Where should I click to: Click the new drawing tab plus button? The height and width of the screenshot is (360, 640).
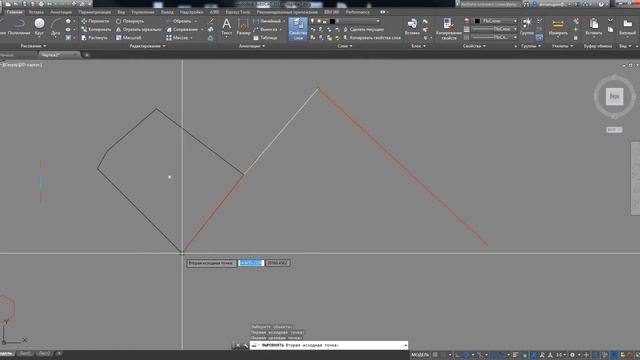click(x=86, y=55)
